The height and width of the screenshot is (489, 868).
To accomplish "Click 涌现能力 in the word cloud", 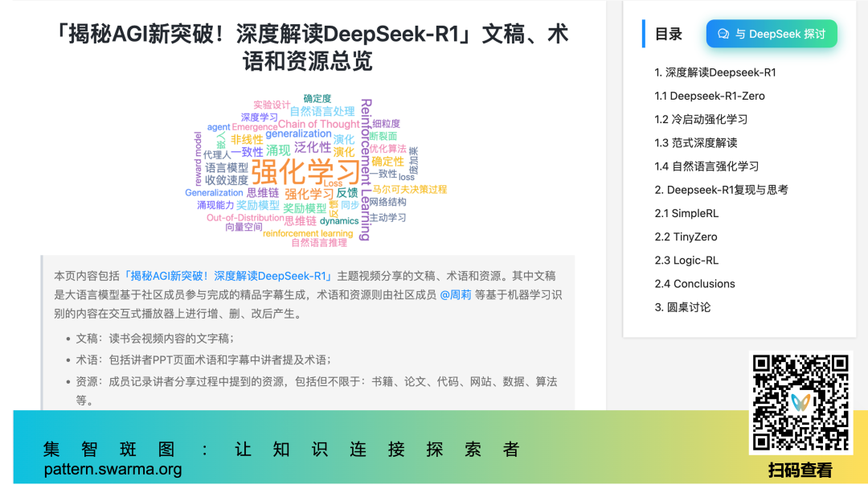I will click(x=215, y=205).
